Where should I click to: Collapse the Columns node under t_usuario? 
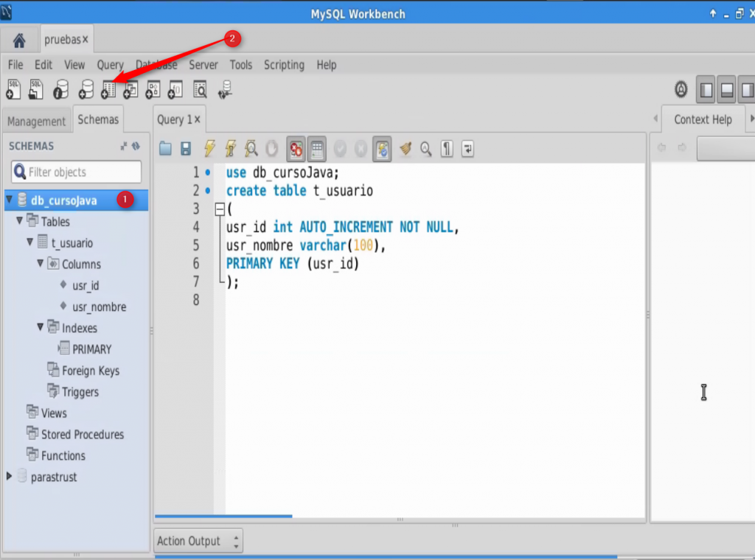(41, 264)
